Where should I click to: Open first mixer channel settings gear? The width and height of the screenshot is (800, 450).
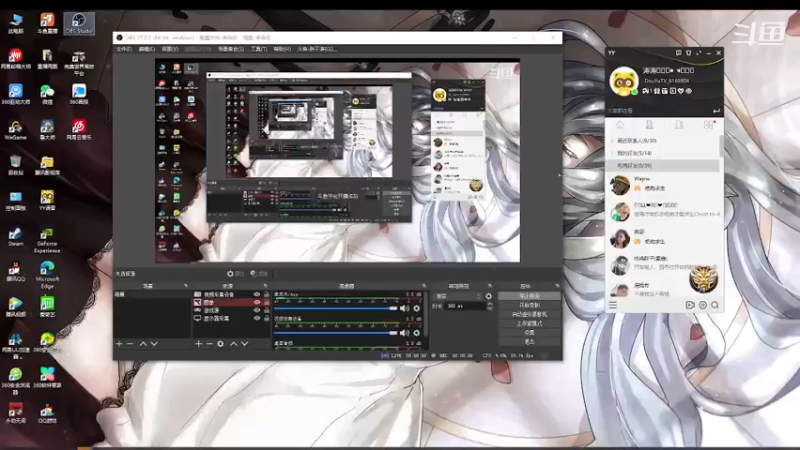(x=417, y=308)
